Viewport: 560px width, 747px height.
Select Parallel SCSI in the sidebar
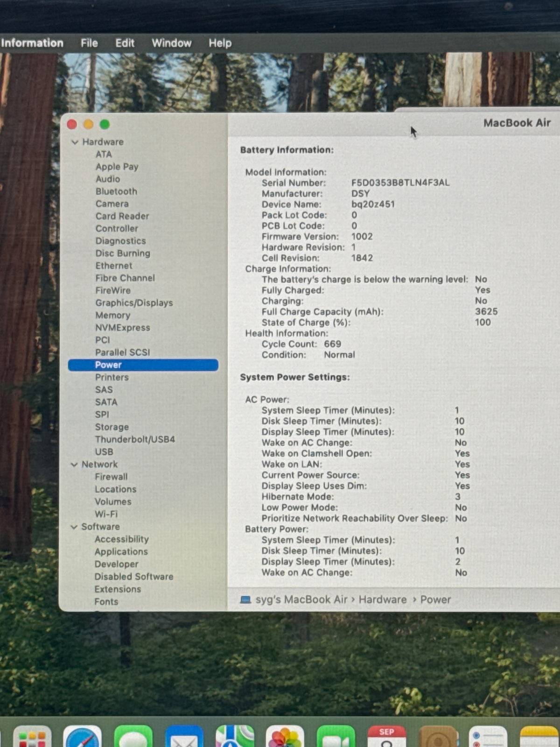click(123, 352)
